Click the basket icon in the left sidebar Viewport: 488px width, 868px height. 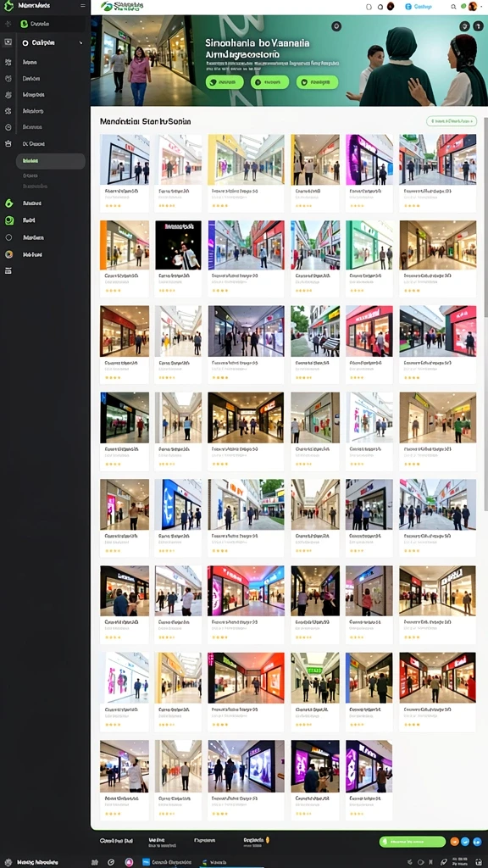(8, 143)
